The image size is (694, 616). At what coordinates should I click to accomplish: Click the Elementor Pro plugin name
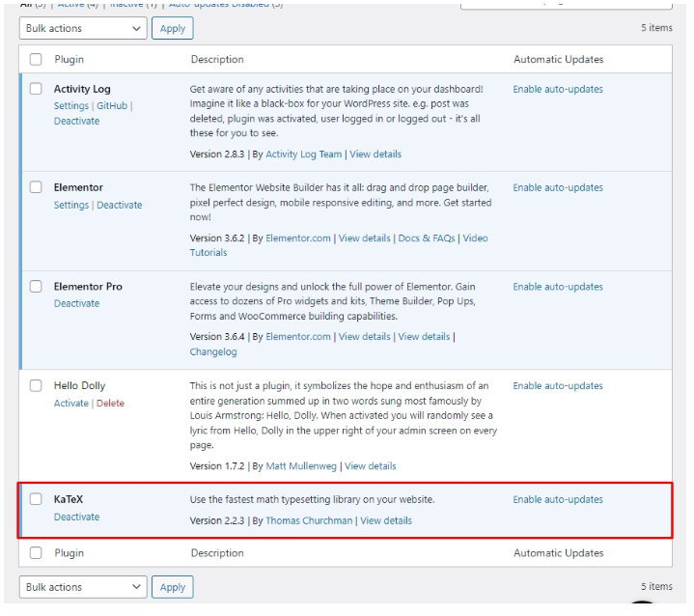(88, 287)
